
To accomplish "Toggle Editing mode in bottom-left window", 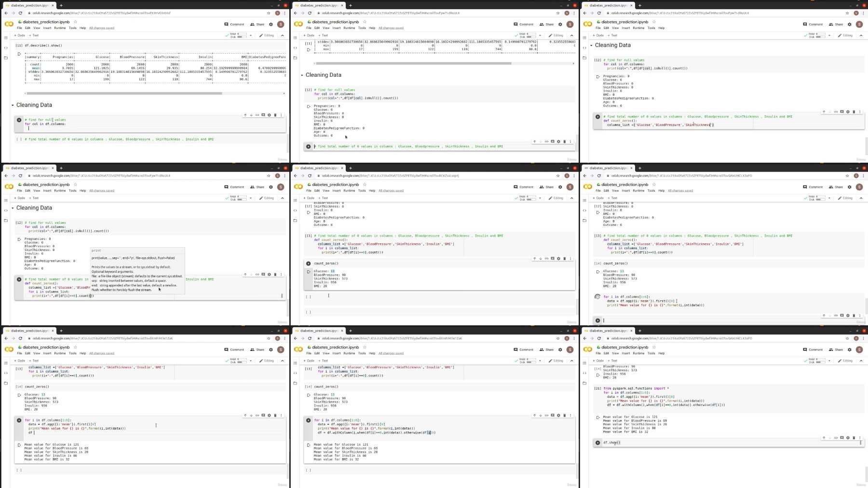I will [x=267, y=361].
